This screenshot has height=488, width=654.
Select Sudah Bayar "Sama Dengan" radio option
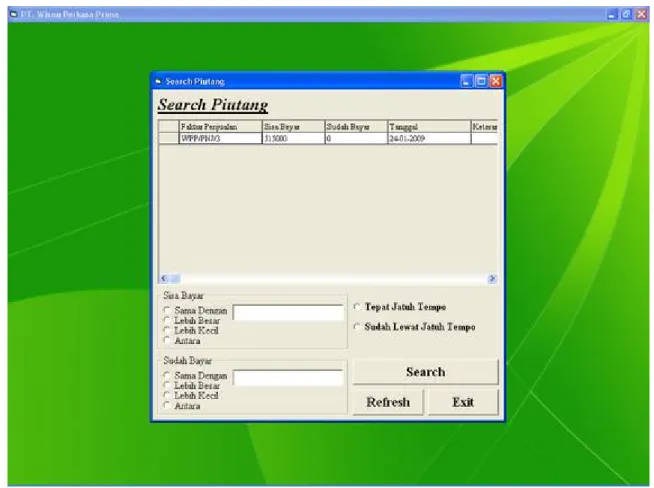click(x=167, y=375)
